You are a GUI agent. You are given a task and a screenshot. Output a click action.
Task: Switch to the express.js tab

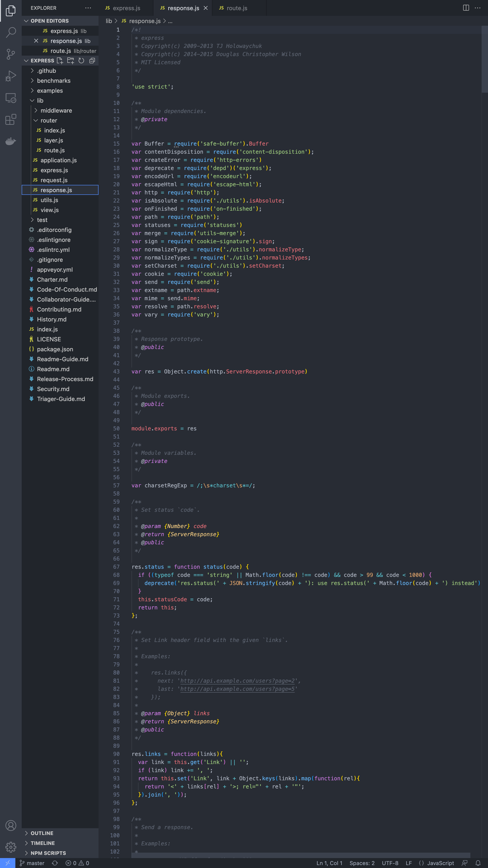point(126,8)
